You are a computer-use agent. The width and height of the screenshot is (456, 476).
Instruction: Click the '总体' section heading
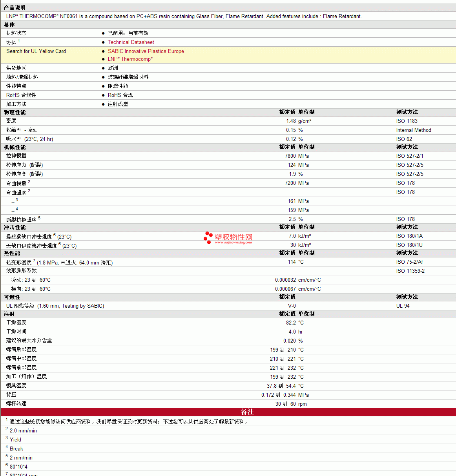(9, 25)
